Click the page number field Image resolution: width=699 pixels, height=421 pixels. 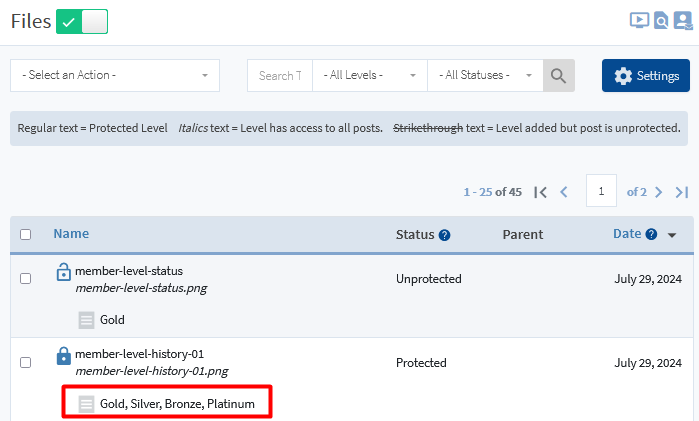(601, 191)
